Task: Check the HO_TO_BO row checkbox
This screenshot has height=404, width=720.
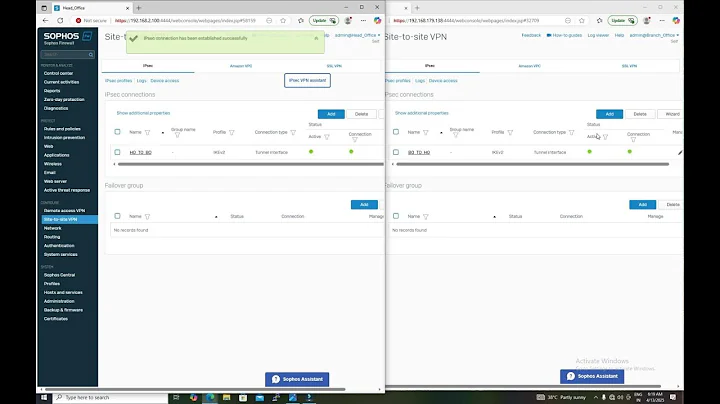Action: point(118,152)
